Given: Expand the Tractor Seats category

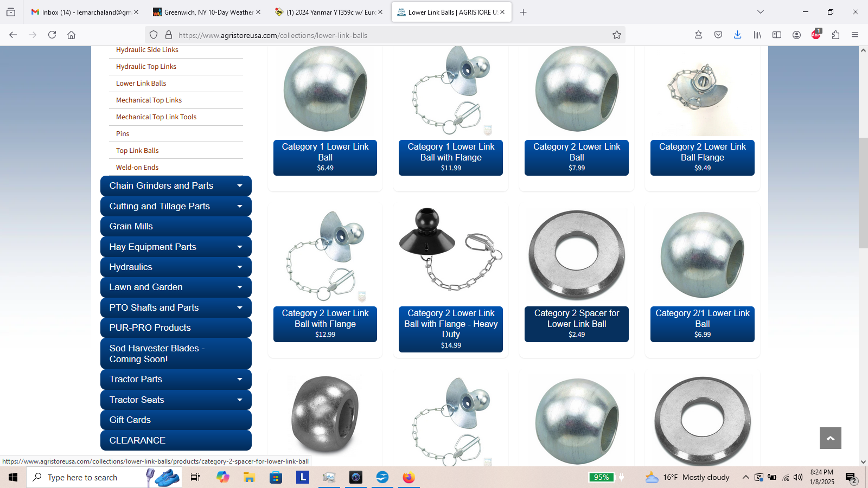Looking at the screenshot, I should click(x=239, y=400).
